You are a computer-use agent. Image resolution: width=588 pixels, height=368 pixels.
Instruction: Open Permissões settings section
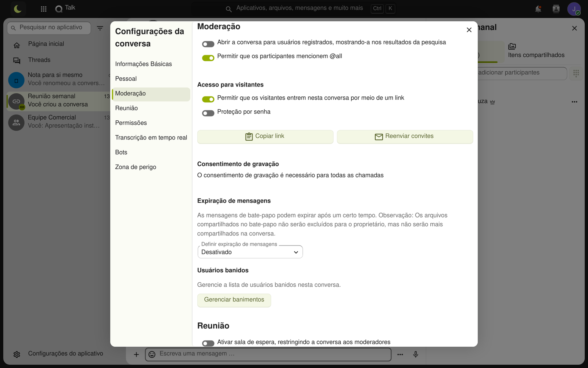[x=151, y=123]
